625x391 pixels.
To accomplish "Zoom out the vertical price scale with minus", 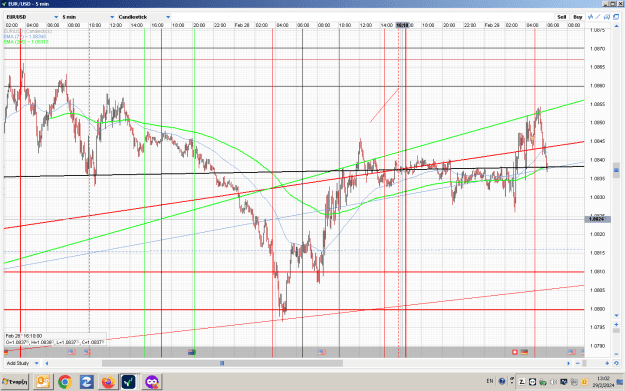I will 616,354.
